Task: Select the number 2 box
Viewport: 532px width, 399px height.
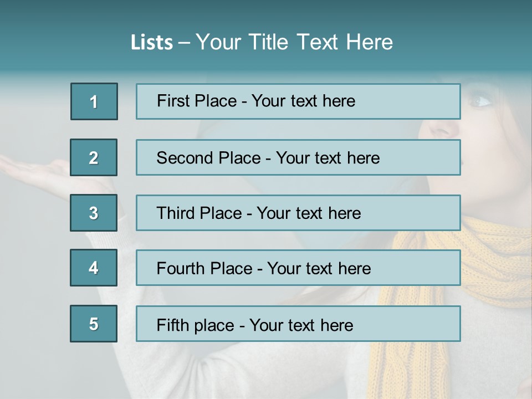Action: [94, 157]
